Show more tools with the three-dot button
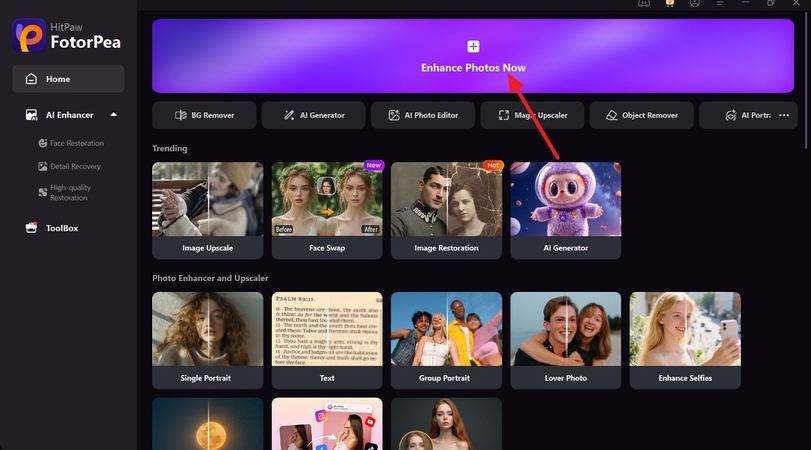This screenshot has width=811, height=450. tap(784, 115)
